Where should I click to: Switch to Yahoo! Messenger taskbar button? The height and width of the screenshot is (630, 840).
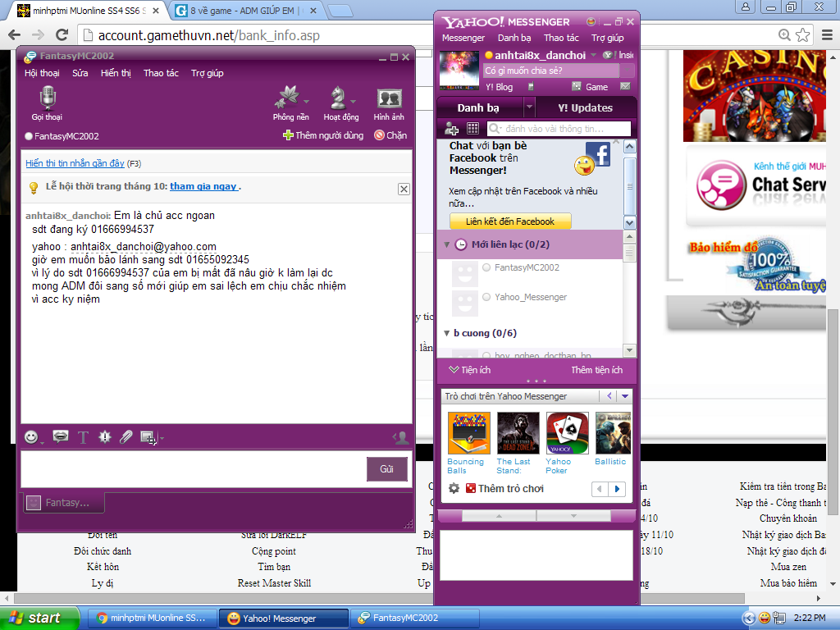click(284, 619)
